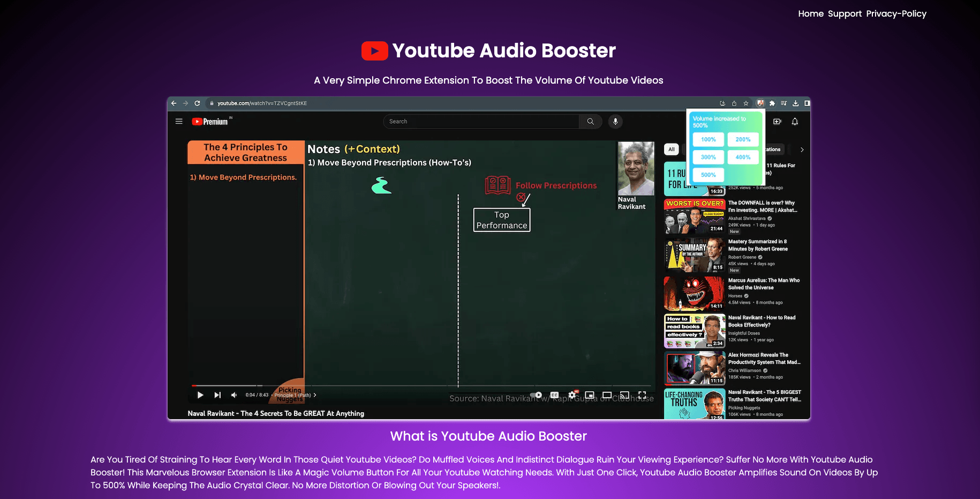Open the browser downloads icon
The image size is (980, 499).
[796, 103]
